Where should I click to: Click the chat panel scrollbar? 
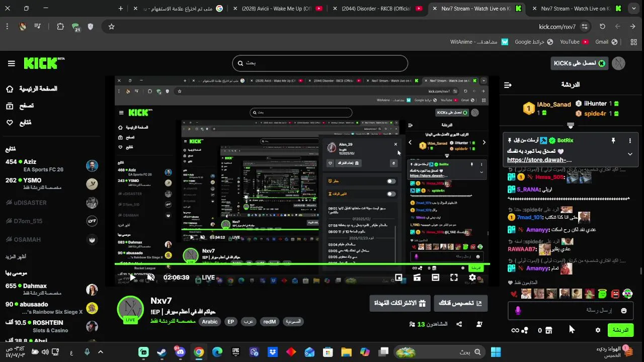point(640,271)
